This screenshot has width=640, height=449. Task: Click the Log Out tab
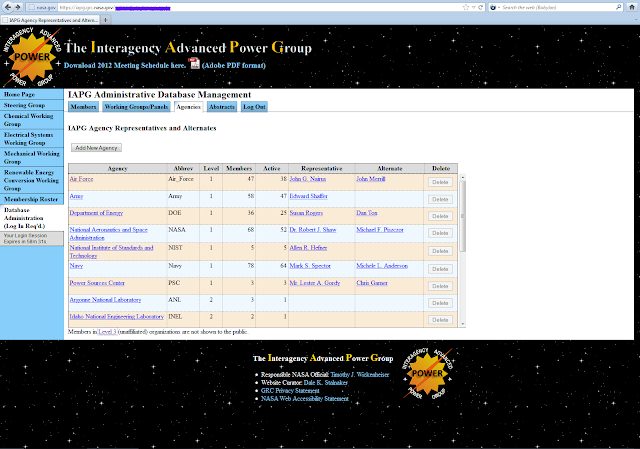coord(254,107)
